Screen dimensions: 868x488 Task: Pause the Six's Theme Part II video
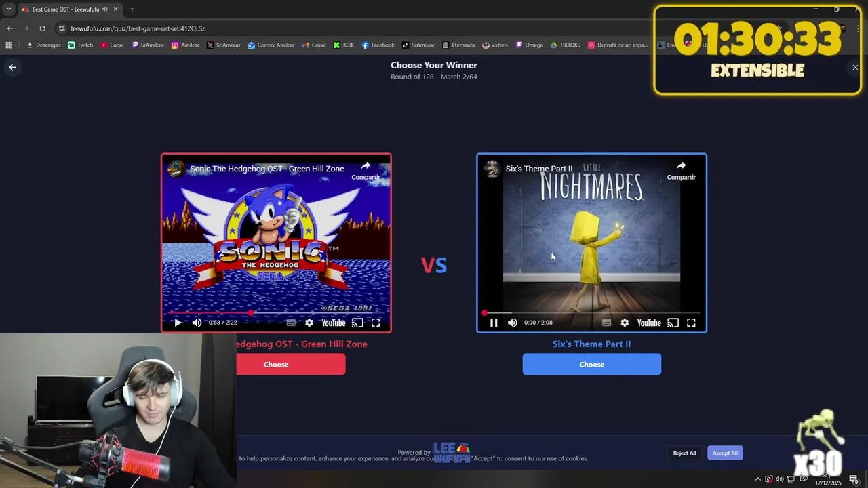(494, 323)
